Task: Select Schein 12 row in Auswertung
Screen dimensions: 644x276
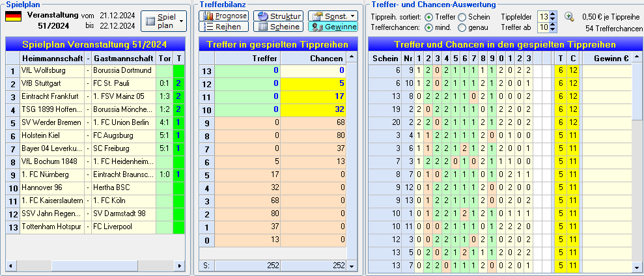Action: (x=500, y=240)
